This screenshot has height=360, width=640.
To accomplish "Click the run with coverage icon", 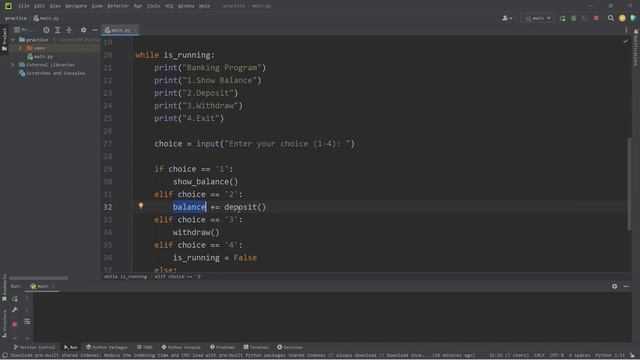I will click(585, 18).
